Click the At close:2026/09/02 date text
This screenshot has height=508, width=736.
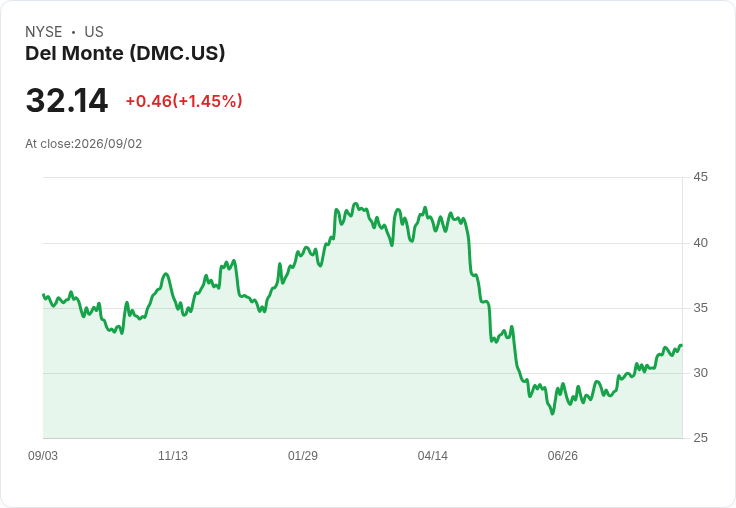coord(84,144)
